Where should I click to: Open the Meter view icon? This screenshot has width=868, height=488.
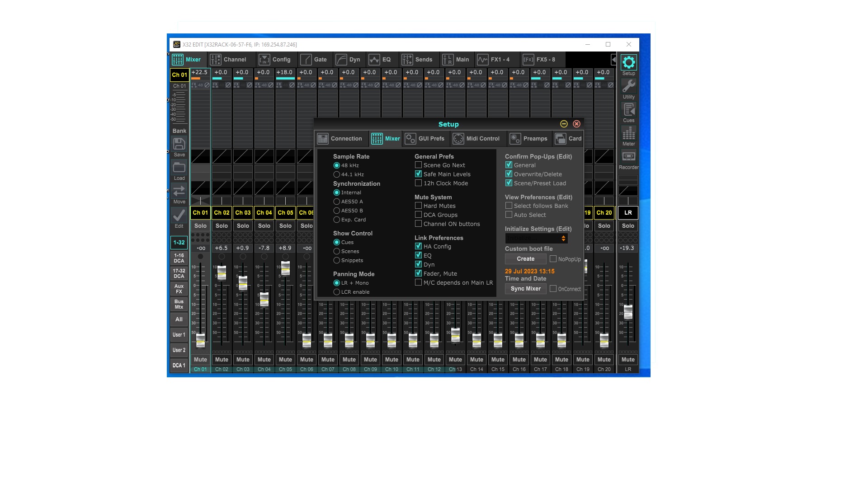click(628, 133)
